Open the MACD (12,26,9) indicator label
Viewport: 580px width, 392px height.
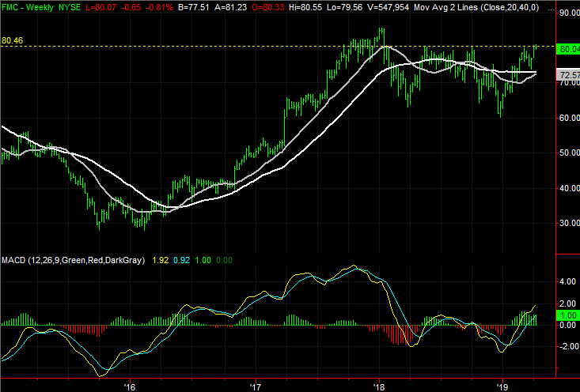(x=74, y=261)
